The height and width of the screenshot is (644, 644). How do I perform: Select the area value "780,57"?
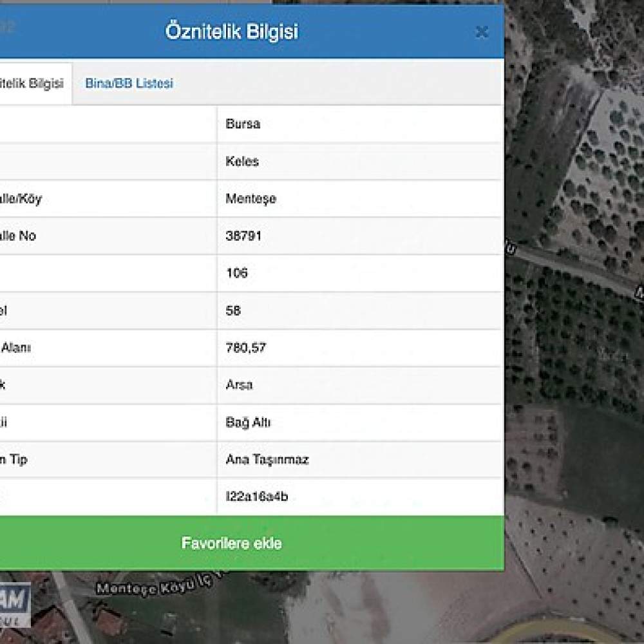(x=245, y=348)
